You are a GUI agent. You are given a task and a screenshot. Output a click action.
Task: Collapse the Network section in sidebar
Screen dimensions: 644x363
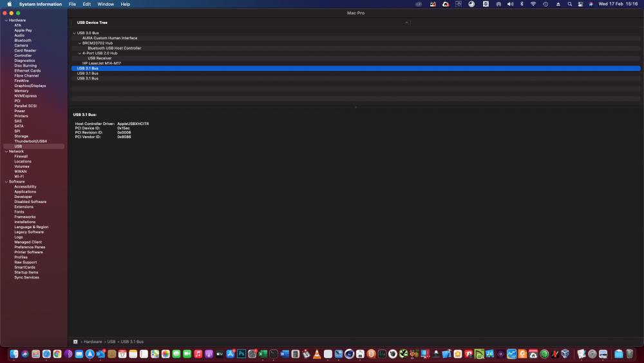[x=6, y=152]
